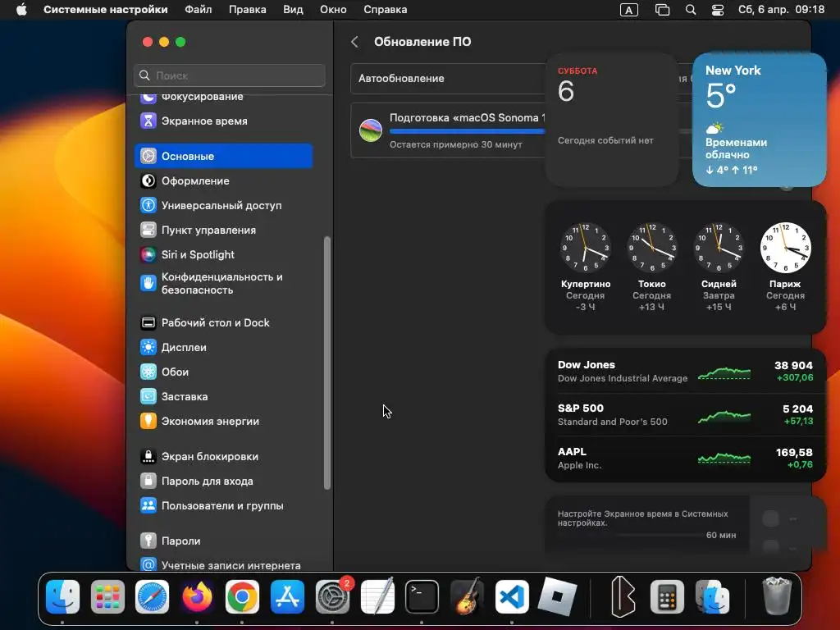Open App Store from the Dock

coord(287,596)
